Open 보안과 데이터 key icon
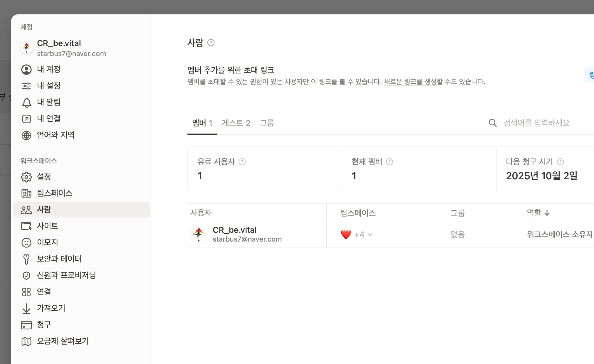The width and height of the screenshot is (594, 364). (x=26, y=259)
